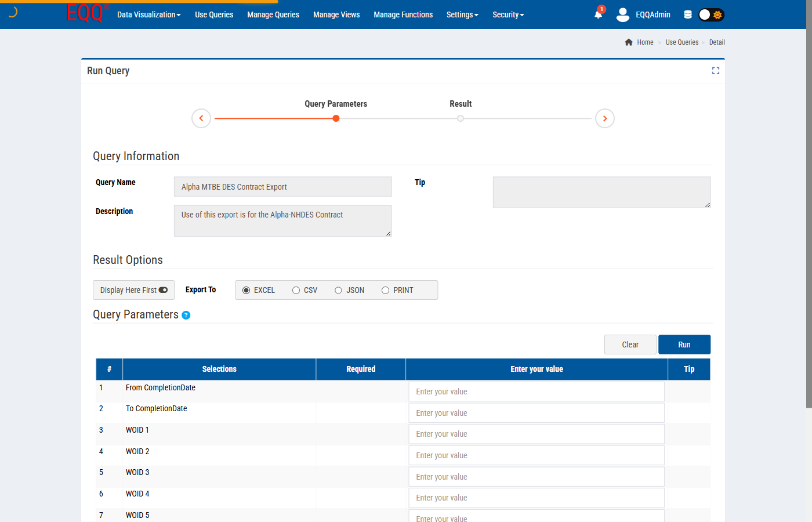The height and width of the screenshot is (522, 812).
Task: Toggle Display Here First off
Action: 163,289
